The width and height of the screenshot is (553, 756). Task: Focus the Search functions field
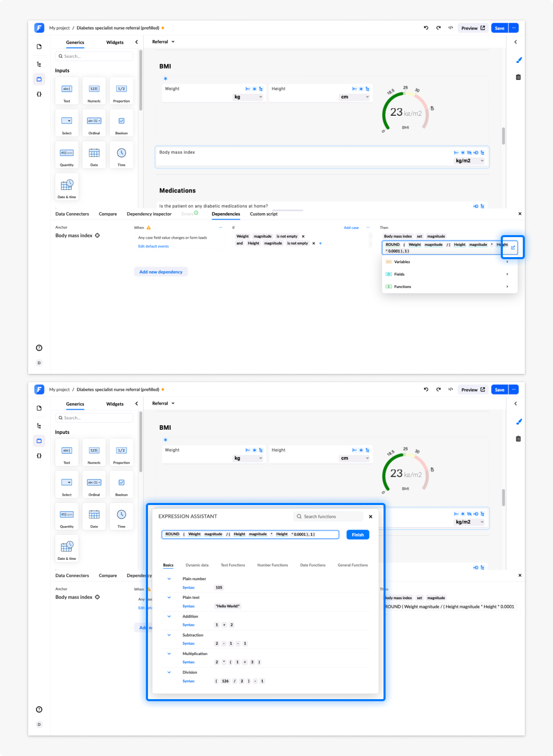pos(329,516)
